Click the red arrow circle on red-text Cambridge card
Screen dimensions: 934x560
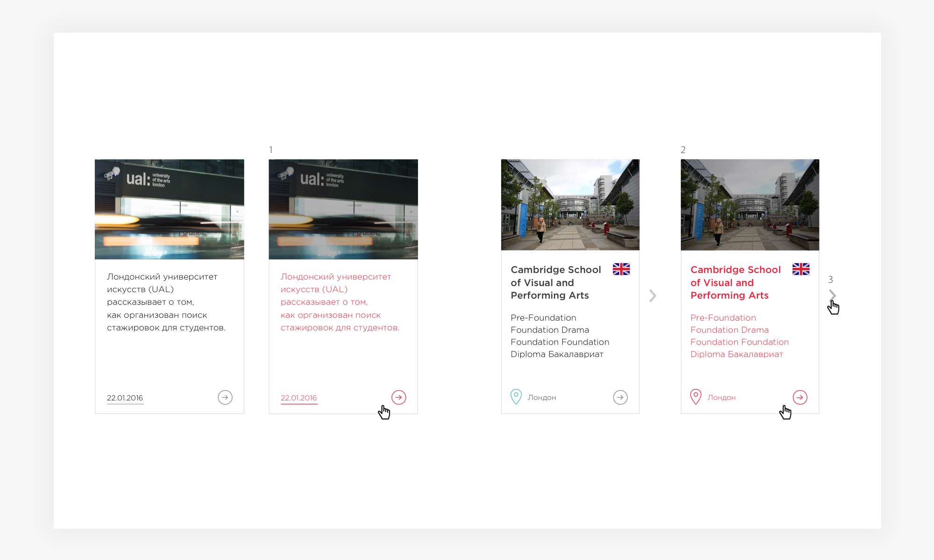click(800, 397)
